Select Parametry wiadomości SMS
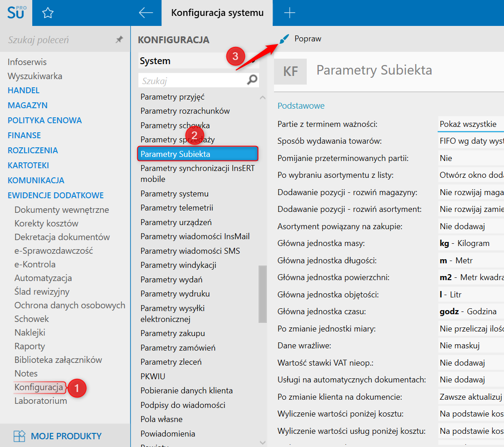Viewport: 504px width, 447px height. click(190, 251)
